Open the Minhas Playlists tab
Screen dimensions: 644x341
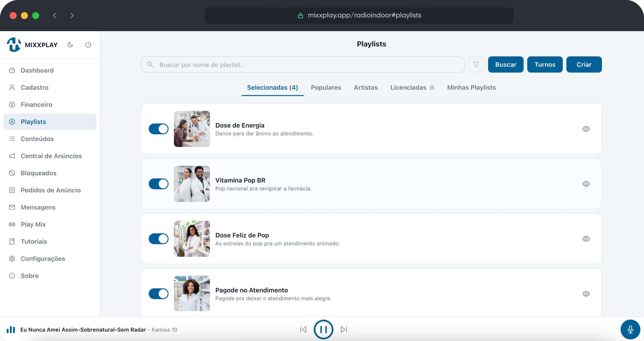pos(471,88)
